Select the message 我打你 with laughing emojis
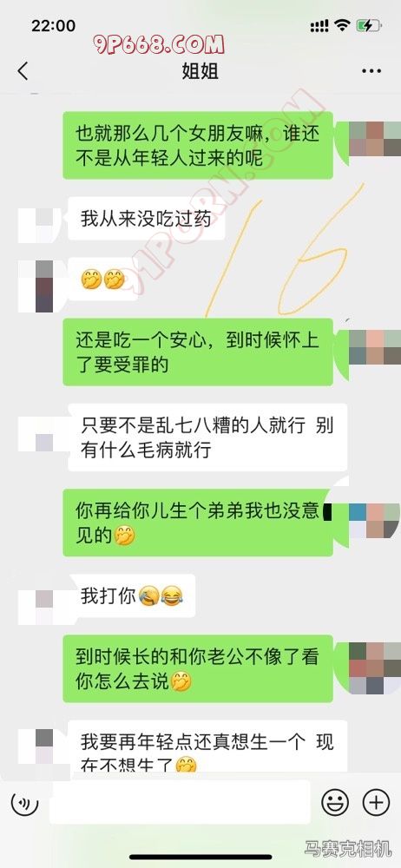 [132, 595]
